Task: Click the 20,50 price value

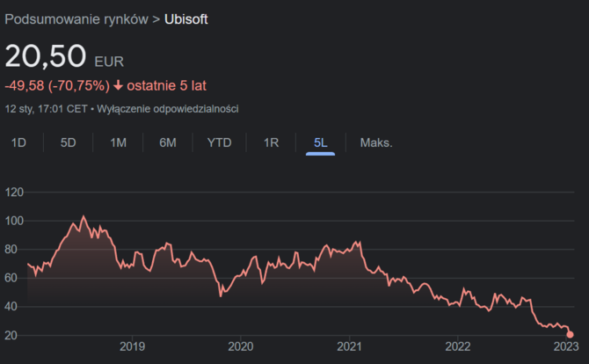Action: click(46, 56)
